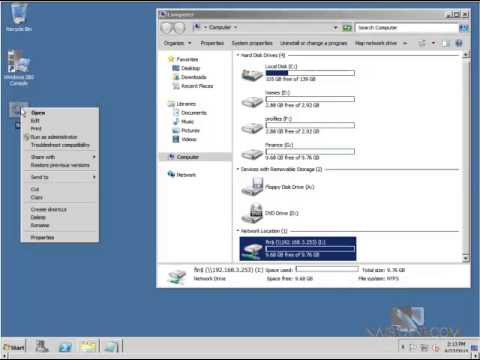
Task: Expand the Share with submenu
Action: pos(60,157)
